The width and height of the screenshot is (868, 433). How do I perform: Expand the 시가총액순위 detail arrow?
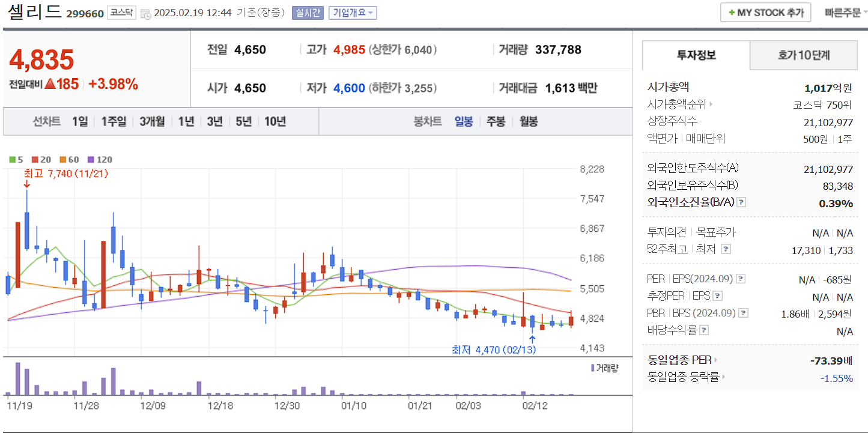click(x=710, y=103)
